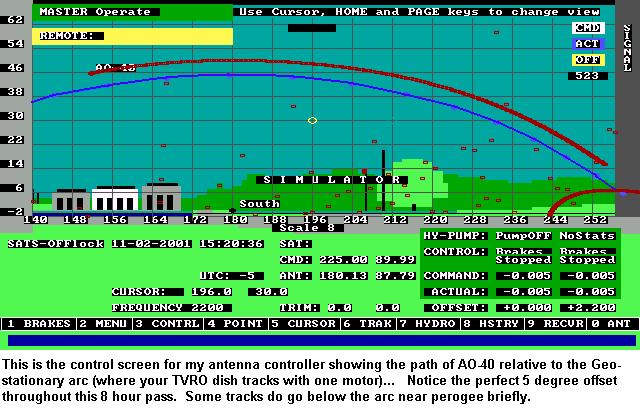The image size is (640, 414).
Task: Click the black bar at top of plot
Action: tap(311, 28)
